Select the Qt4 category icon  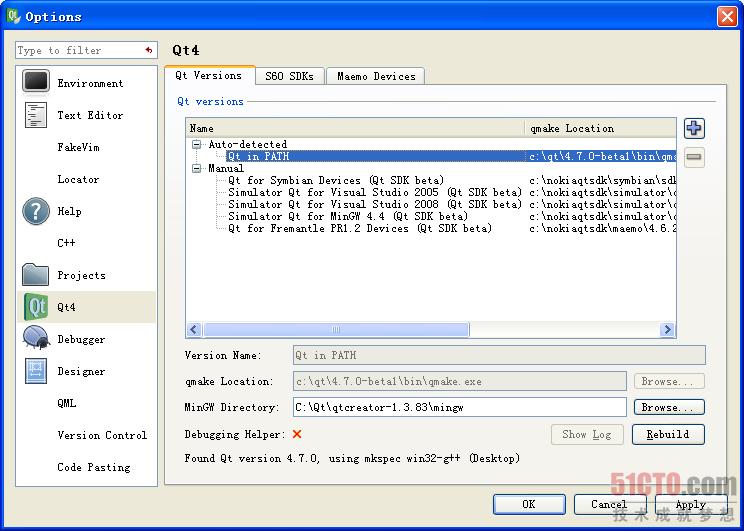click(x=36, y=307)
